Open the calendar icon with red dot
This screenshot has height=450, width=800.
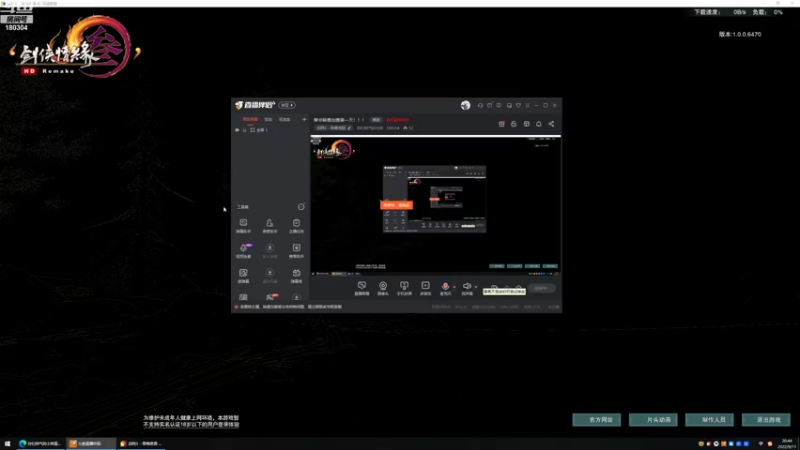[x=490, y=105]
